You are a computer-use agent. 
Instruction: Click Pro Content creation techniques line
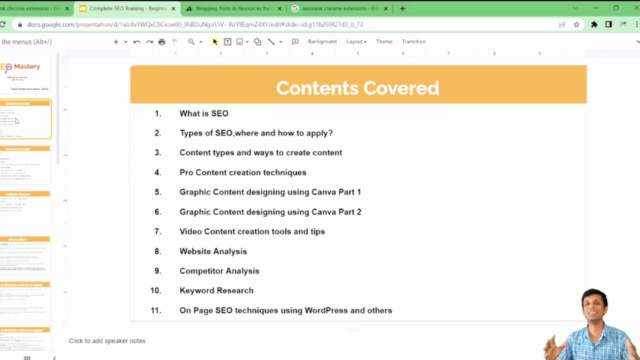click(x=243, y=172)
